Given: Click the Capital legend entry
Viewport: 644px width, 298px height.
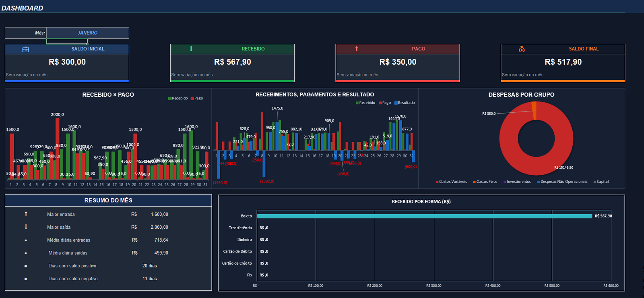Looking at the screenshot, I should [x=601, y=182].
